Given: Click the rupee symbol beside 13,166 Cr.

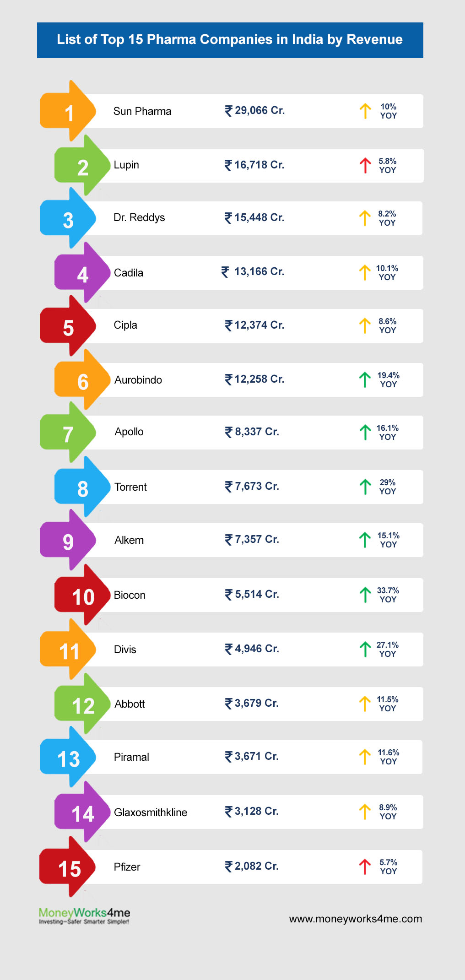Looking at the screenshot, I should [x=225, y=272].
